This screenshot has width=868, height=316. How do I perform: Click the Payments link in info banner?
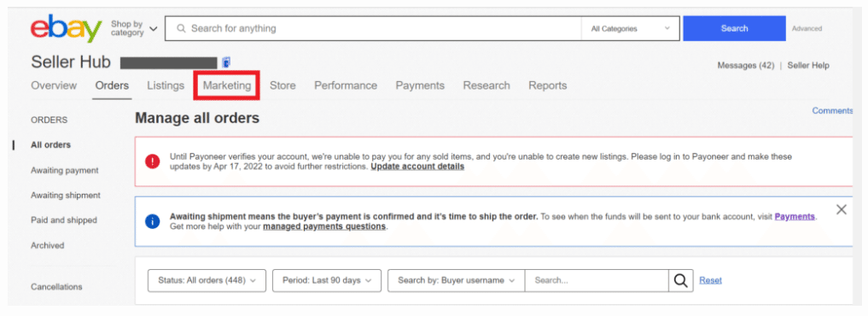point(795,216)
